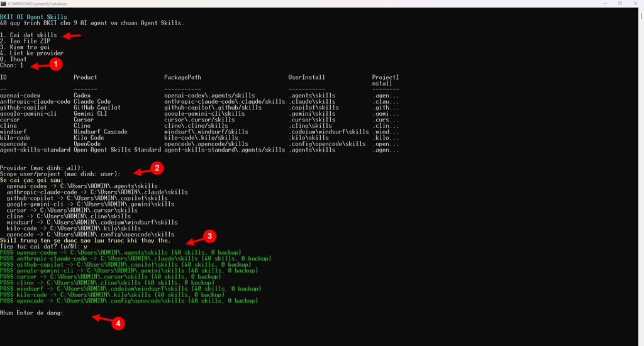Click the 'Kiem tra goi' menu line
The image size is (644, 346).
(25, 47)
